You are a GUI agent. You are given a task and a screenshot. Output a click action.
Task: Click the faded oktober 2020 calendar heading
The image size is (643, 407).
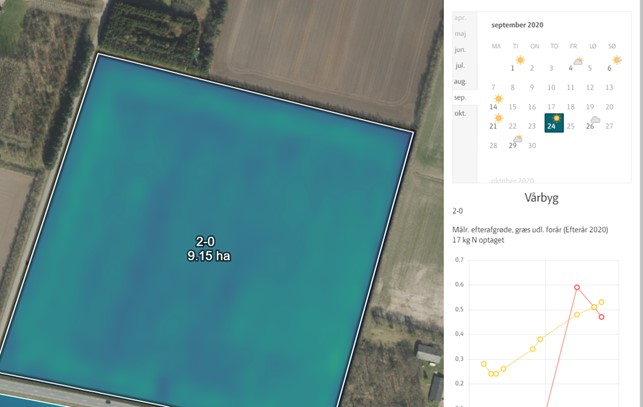coord(514,181)
